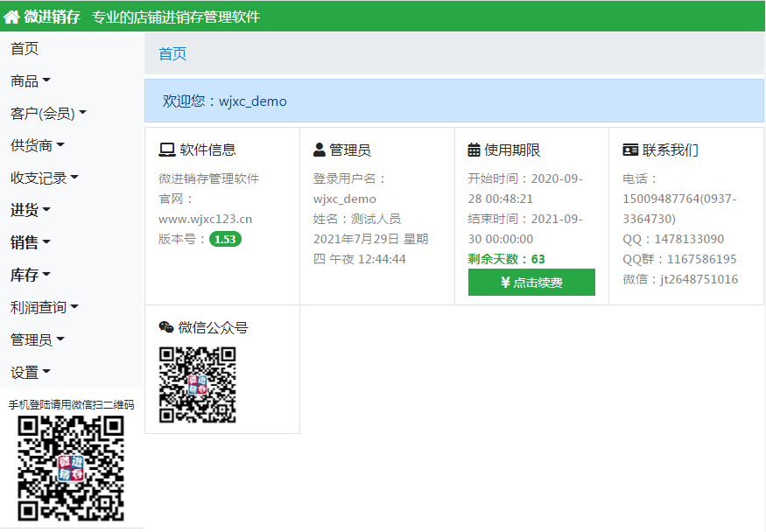
Task: Expand the 供货商 sidebar dropdown
Action: (38, 145)
